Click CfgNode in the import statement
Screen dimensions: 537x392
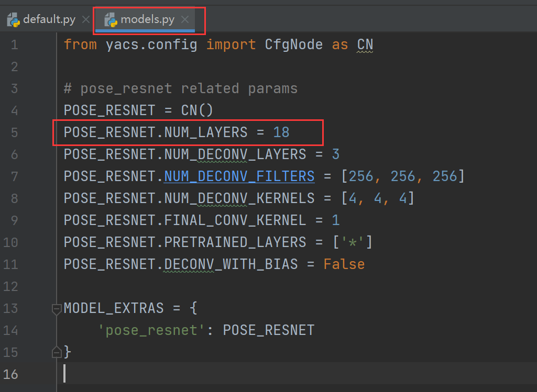tap(293, 45)
